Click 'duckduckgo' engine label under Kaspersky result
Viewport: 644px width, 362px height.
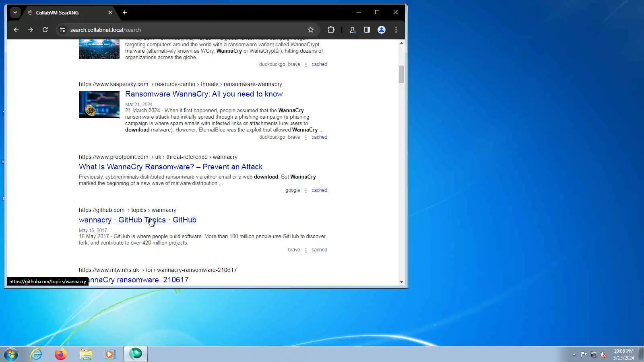coord(272,137)
